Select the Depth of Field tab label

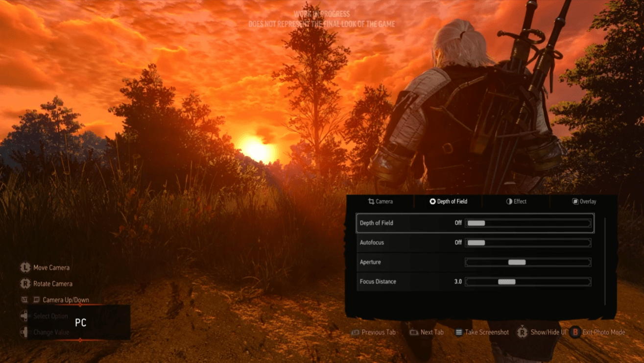coord(452,201)
